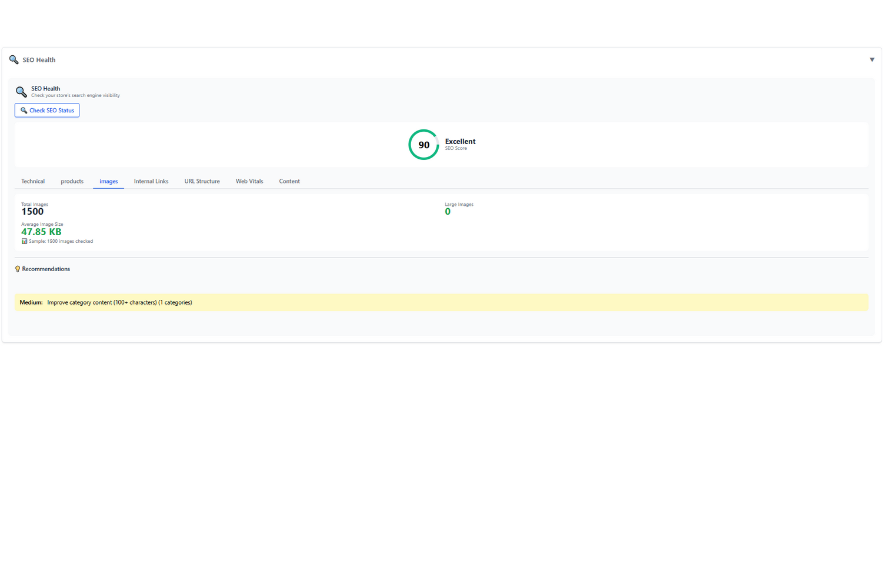
Task: Open the Technical tab
Action: pyautogui.click(x=33, y=181)
